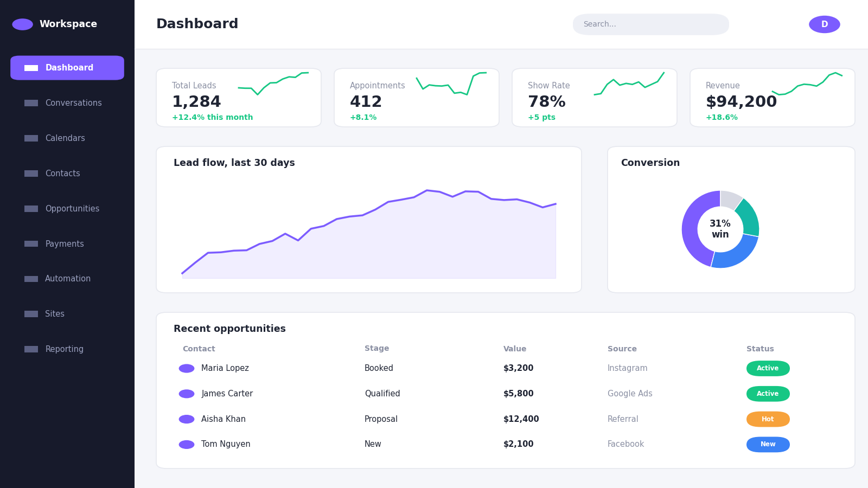Click the gray donut chart segment
The height and width of the screenshot is (488, 868).
point(729,200)
